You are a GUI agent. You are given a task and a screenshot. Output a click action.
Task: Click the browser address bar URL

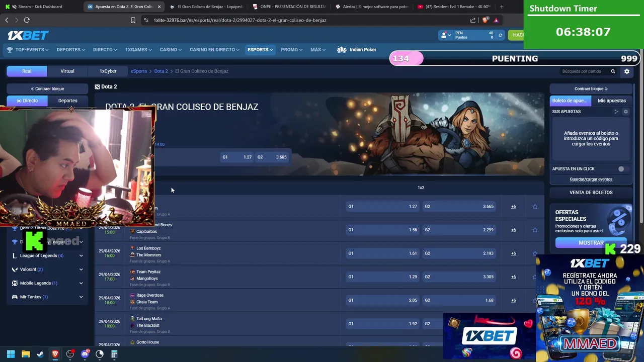[240, 20]
